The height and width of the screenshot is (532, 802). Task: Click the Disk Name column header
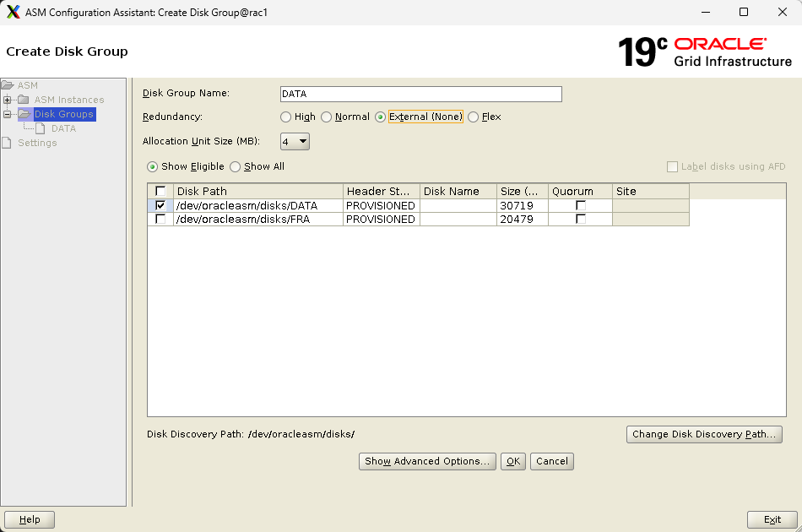pyautogui.click(x=458, y=192)
